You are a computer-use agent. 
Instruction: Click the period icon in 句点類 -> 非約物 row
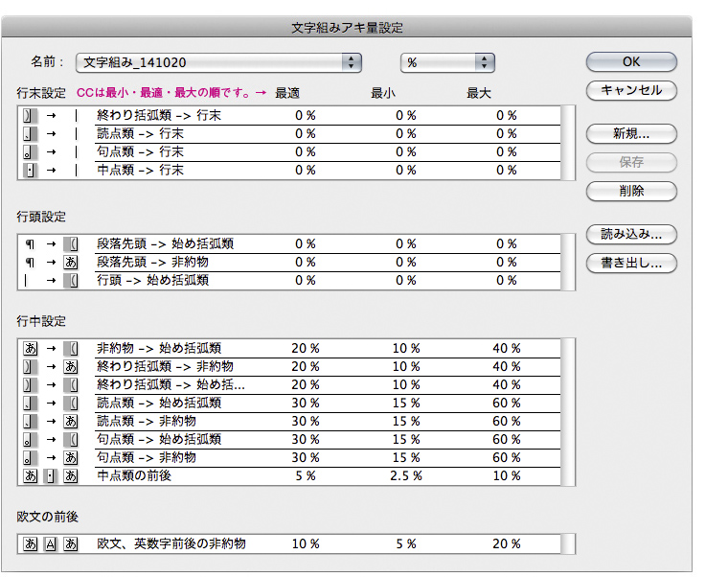(28, 457)
